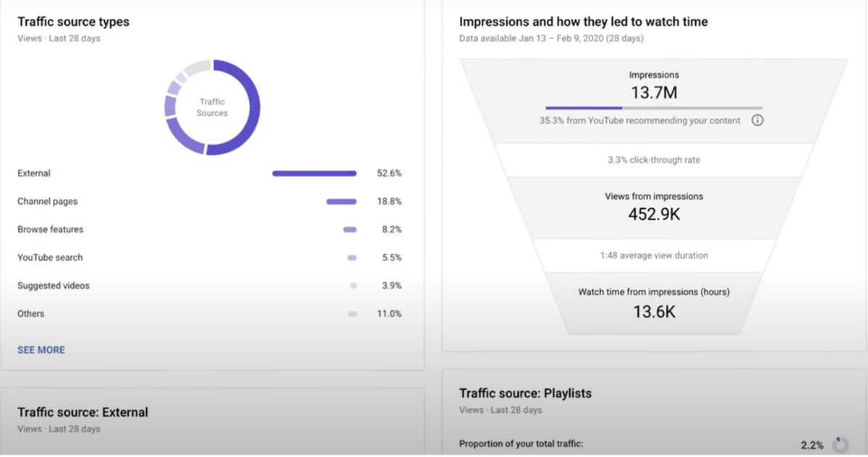Click the Traffic Sources donut chart center

point(211,107)
